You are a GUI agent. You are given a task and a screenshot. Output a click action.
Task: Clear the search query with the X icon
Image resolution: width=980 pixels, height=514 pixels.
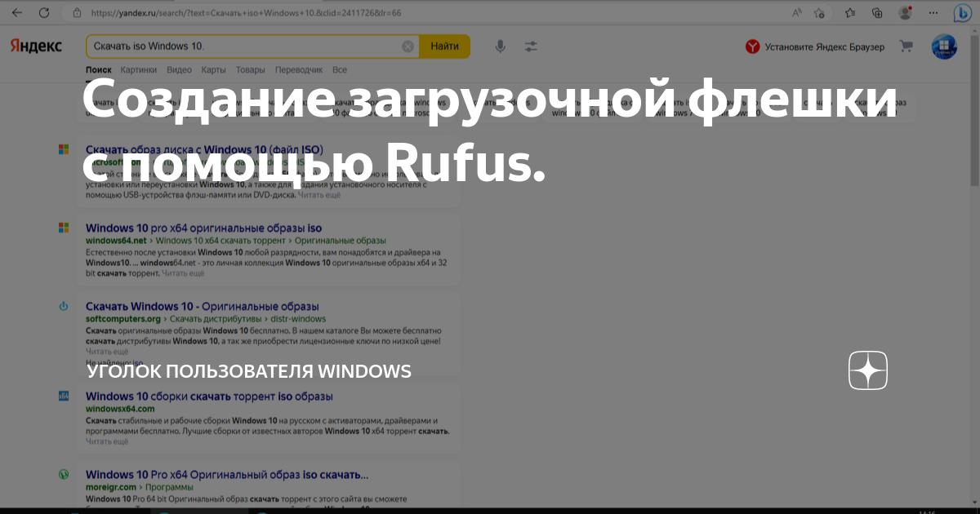(408, 47)
